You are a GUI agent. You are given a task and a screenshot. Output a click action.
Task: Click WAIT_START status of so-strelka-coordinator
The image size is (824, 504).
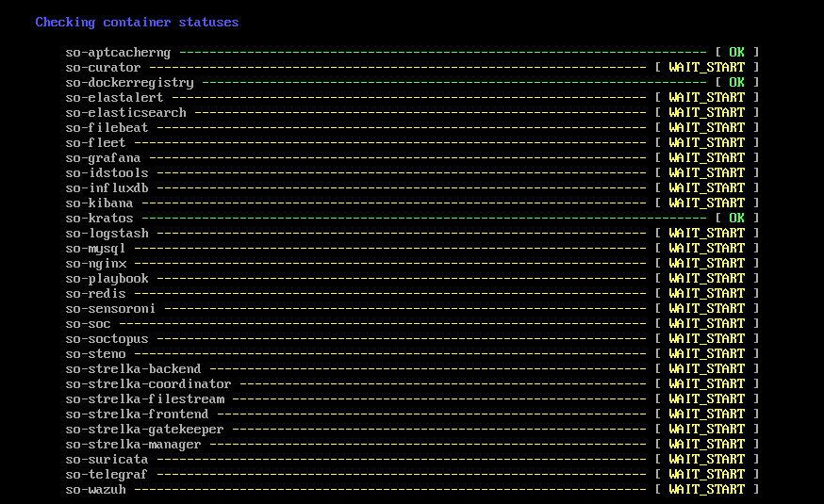pos(706,384)
